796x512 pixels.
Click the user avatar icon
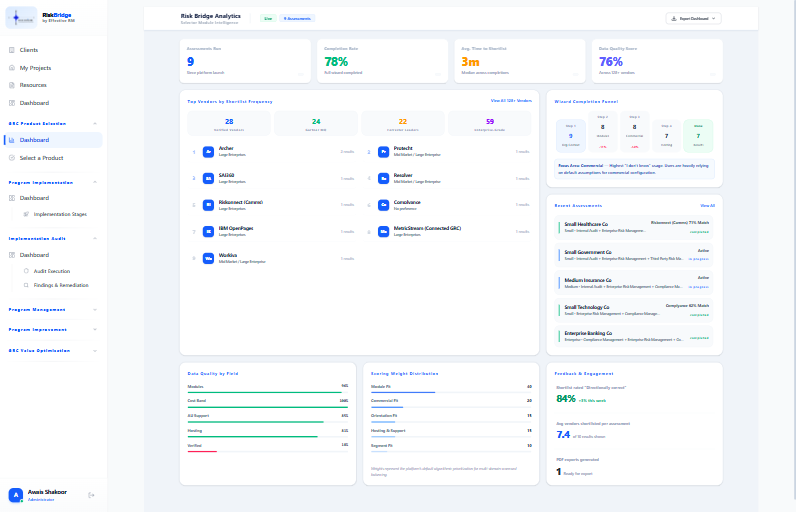pyautogui.click(x=16, y=495)
